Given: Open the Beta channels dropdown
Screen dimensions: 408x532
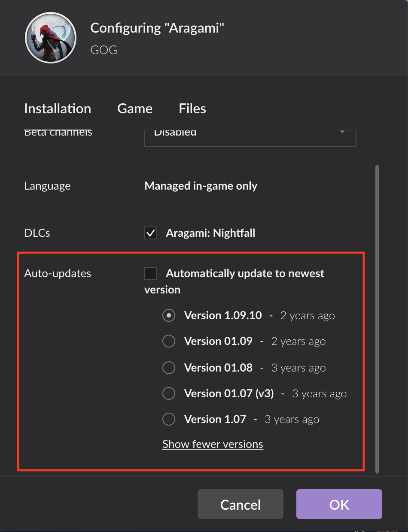Looking at the screenshot, I should [250, 137].
